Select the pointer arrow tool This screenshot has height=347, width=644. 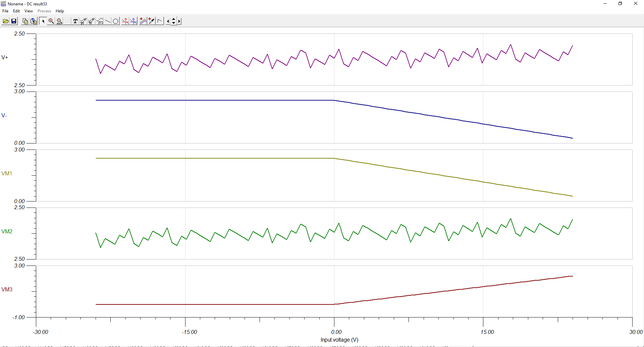tap(43, 21)
